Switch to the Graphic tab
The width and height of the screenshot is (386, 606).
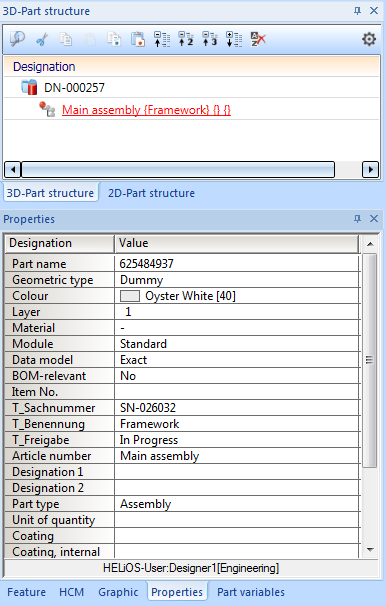118,592
